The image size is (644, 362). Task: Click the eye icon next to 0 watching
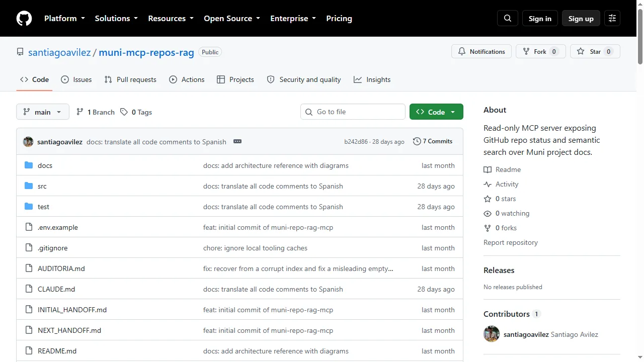[488, 213]
